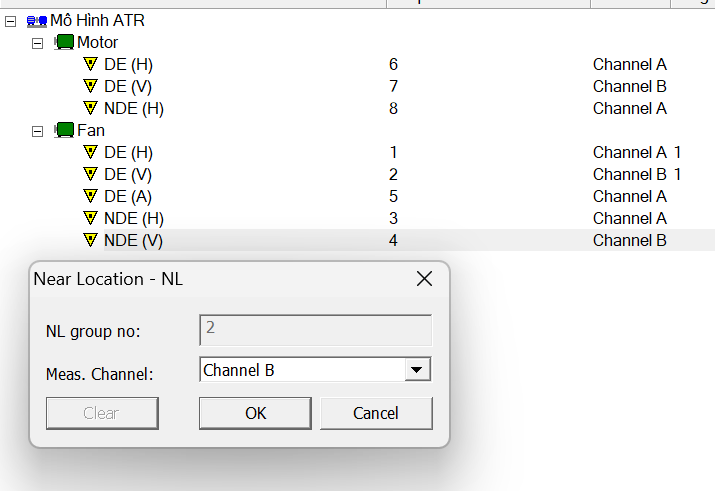Click yellow triangle icon of Fan DE (A), number 5

91,196
